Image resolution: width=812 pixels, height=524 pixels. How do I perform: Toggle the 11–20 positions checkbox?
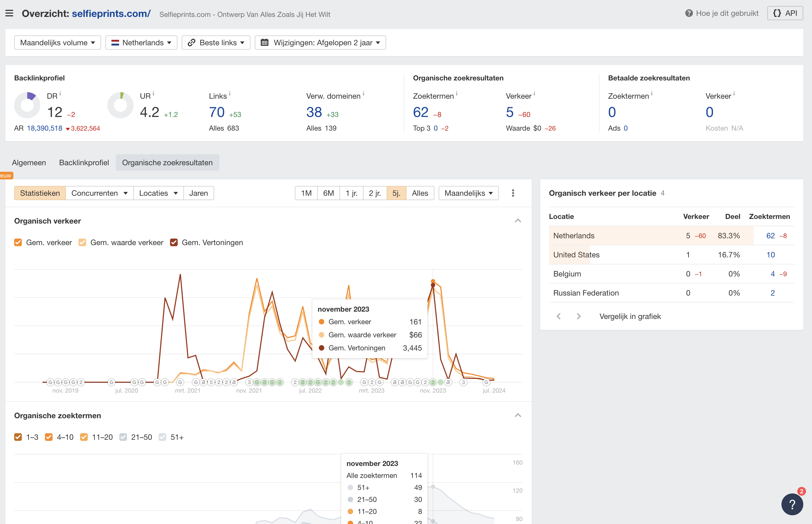84,437
